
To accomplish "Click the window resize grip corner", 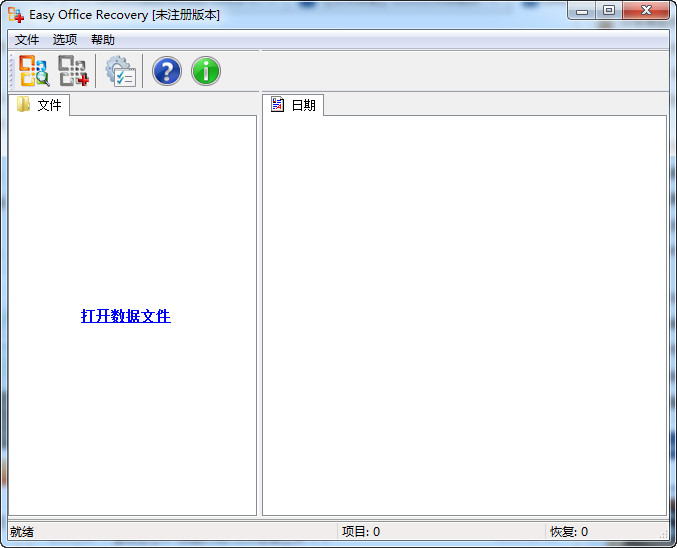I will [664, 535].
